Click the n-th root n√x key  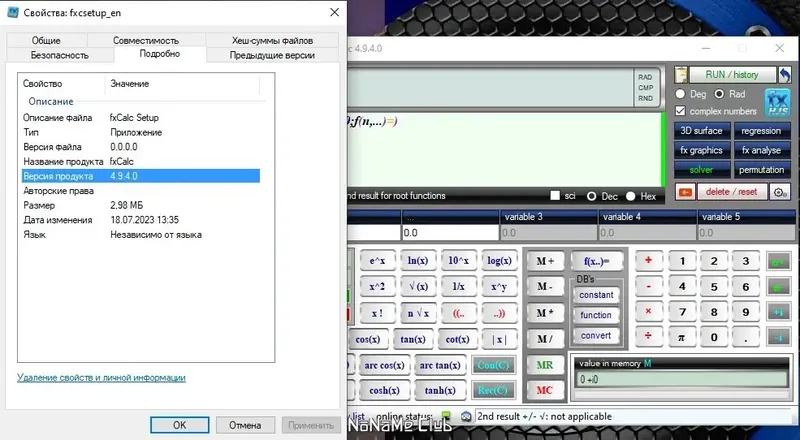click(418, 313)
